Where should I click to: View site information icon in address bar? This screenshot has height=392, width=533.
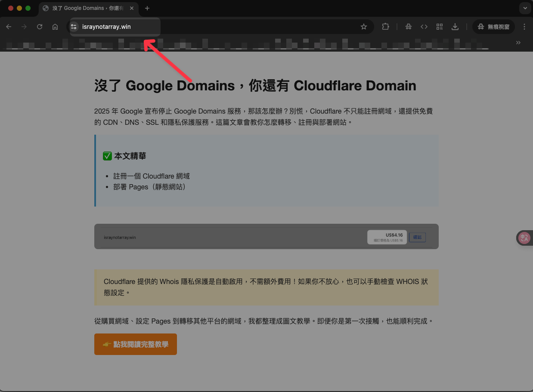pyautogui.click(x=74, y=27)
